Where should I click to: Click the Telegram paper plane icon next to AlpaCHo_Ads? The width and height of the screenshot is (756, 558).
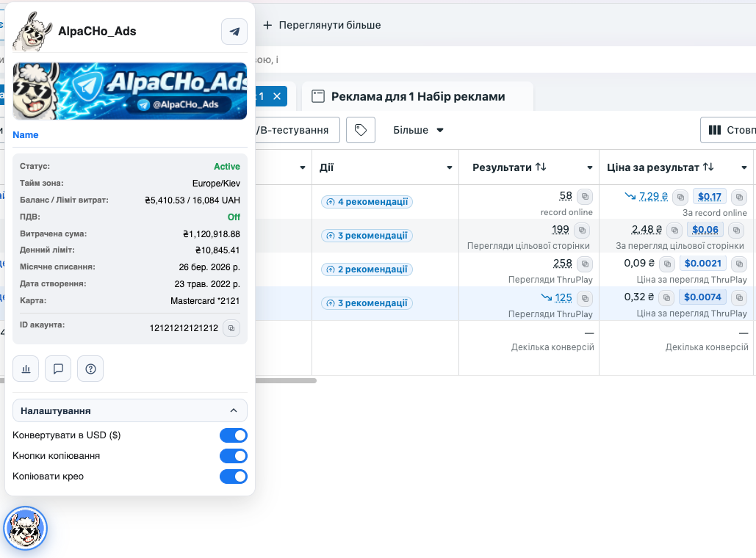234,32
